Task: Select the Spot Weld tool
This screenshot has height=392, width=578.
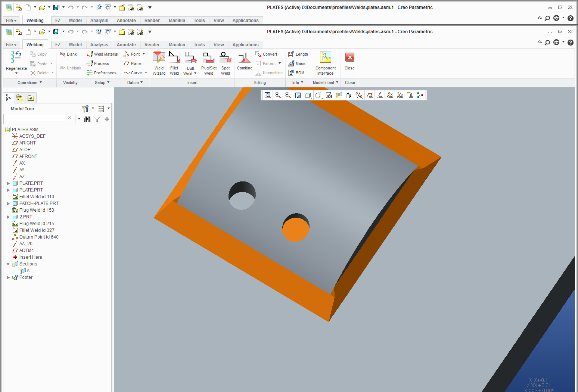Action: point(226,63)
